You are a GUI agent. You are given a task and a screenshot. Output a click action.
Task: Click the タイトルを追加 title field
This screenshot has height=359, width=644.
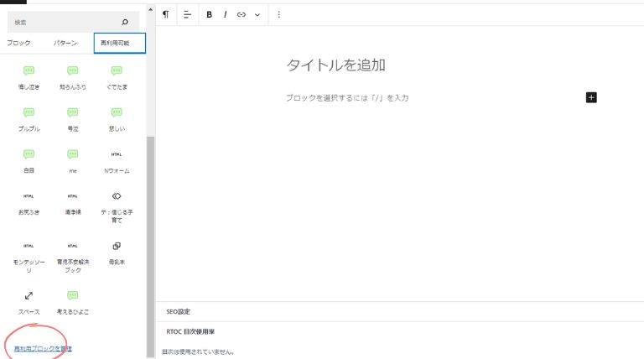[x=335, y=65]
